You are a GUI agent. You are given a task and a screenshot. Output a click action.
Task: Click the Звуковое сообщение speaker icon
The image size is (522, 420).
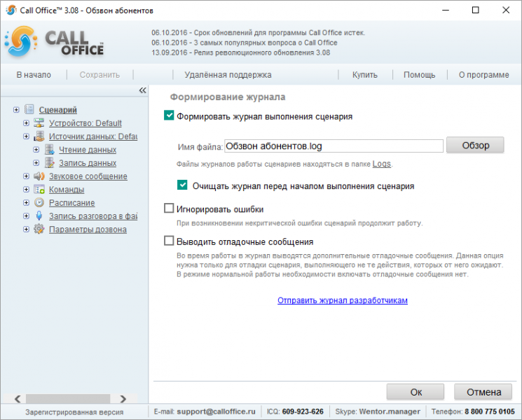pos(39,176)
